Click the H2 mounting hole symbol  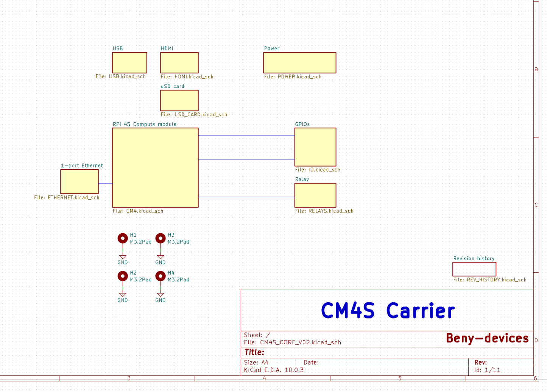(x=123, y=276)
